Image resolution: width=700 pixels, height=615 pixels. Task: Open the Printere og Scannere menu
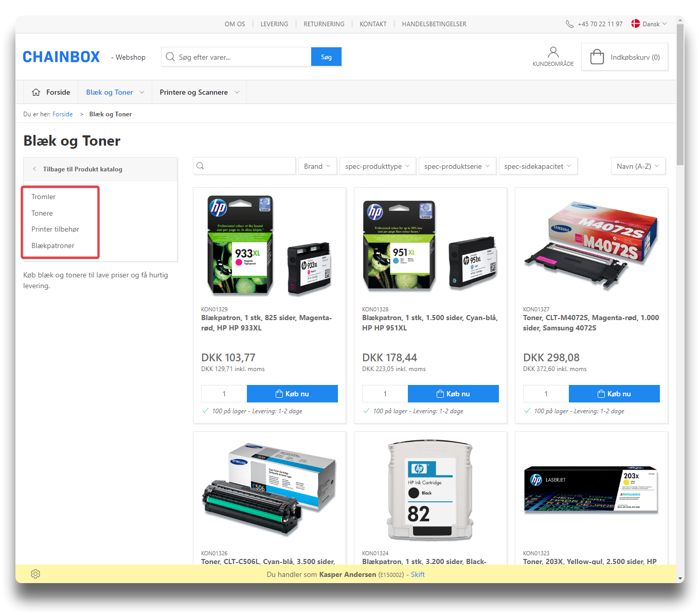199,92
